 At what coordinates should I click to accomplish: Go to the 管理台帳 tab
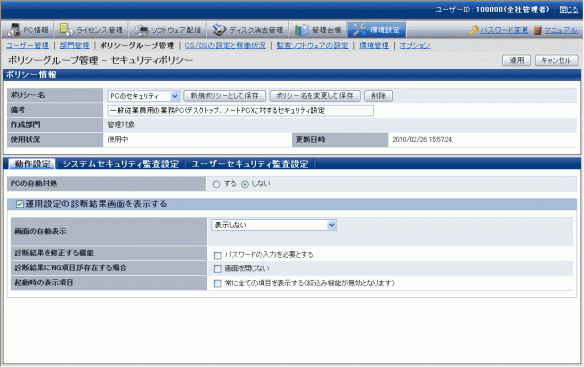point(318,30)
